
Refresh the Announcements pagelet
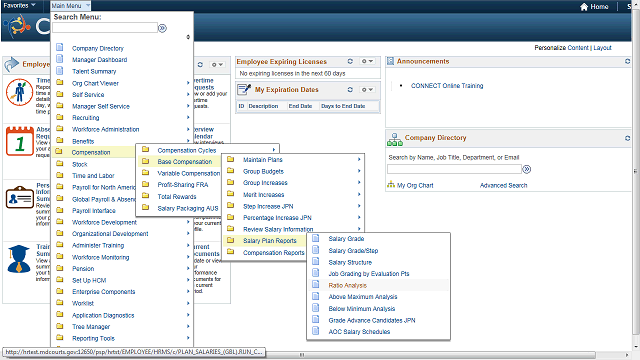coord(627,61)
